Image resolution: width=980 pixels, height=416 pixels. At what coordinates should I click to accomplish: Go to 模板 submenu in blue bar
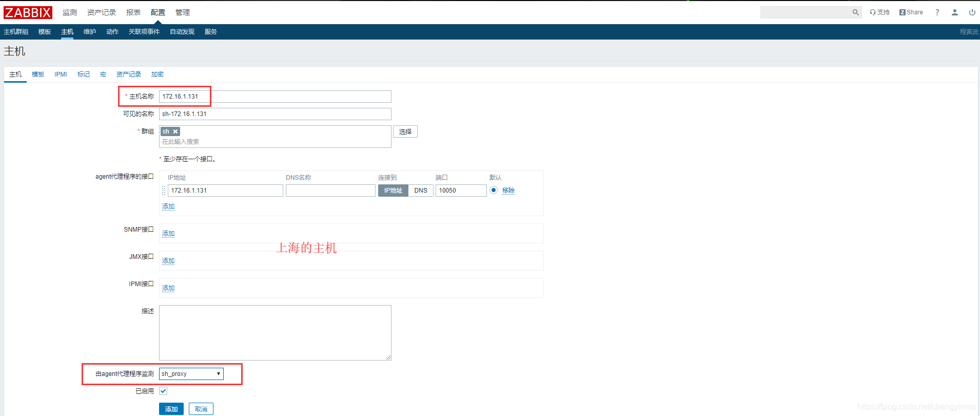point(45,32)
